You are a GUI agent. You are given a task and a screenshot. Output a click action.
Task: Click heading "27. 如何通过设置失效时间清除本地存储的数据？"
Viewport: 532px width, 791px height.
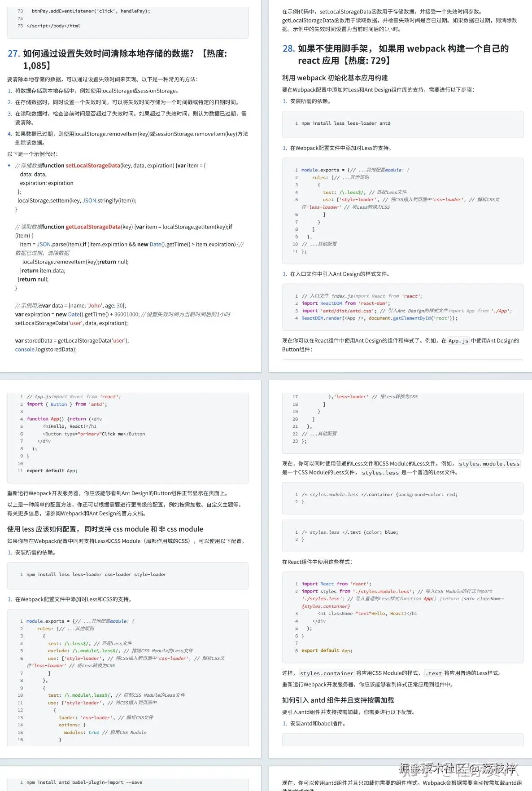[x=118, y=59]
